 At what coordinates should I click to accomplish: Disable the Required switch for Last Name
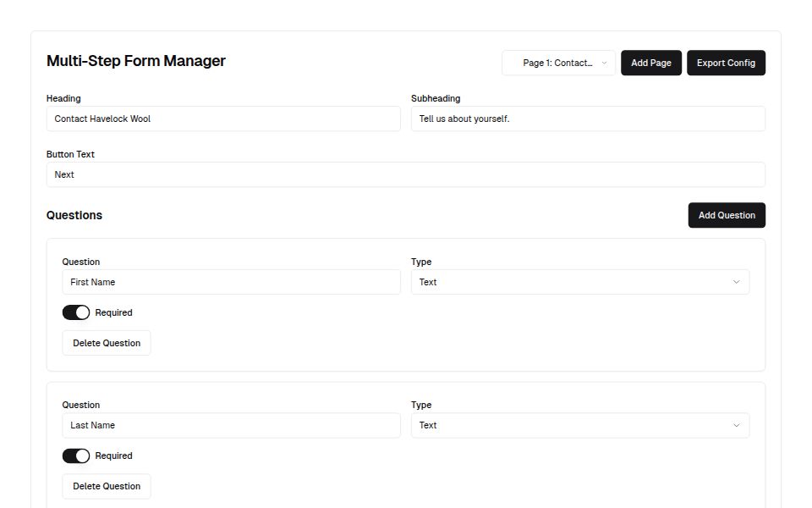coord(76,456)
